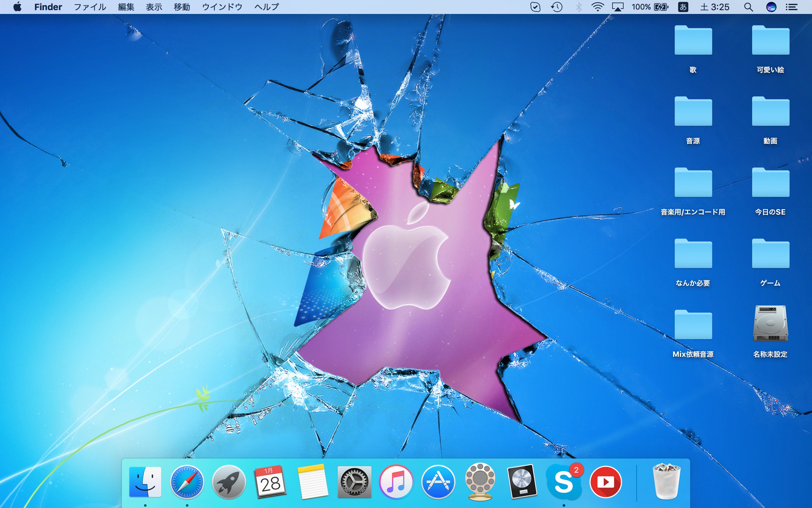Open the 移動 menu
Viewport: 812px width, 508px height.
tap(182, 7)
